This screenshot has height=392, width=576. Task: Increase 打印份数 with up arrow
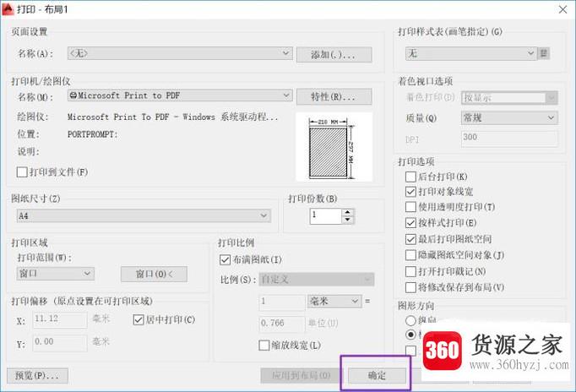pos(347,212)
